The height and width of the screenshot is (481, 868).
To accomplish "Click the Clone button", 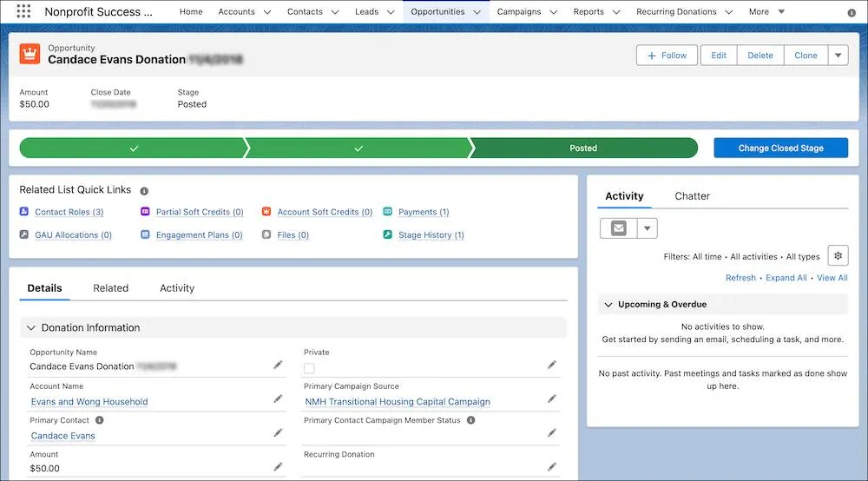I will (x=806, y=56).
